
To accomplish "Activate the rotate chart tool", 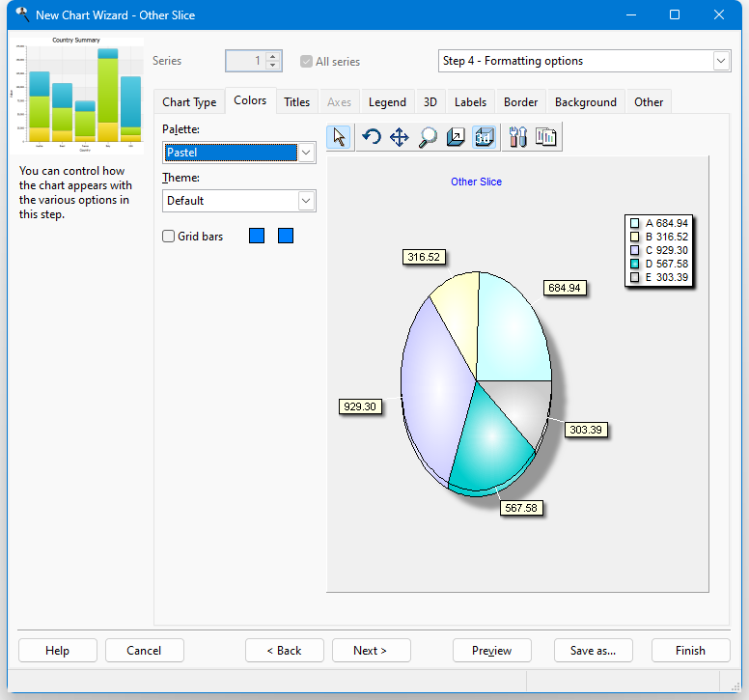I will [x=372, y=137].
